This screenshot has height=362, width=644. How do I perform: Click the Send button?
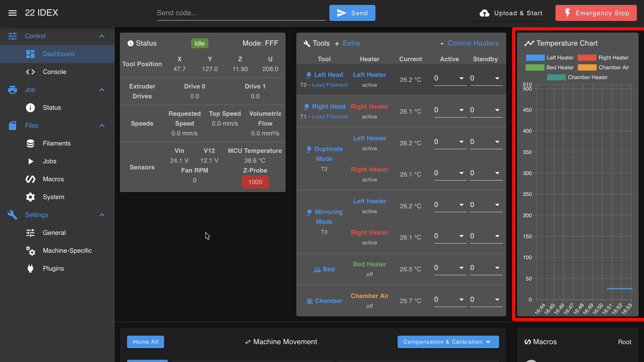pos(352,13)
